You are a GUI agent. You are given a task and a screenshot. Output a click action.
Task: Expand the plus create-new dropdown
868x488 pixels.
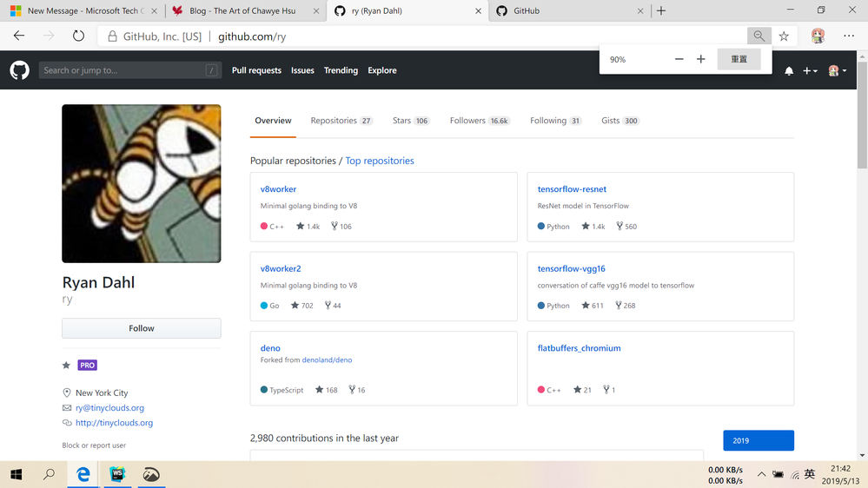point(810,71)
